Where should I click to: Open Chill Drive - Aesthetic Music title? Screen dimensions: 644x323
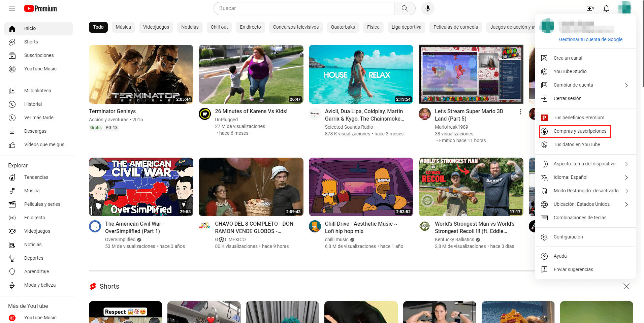pyautogui.click(x=361, y=227)
